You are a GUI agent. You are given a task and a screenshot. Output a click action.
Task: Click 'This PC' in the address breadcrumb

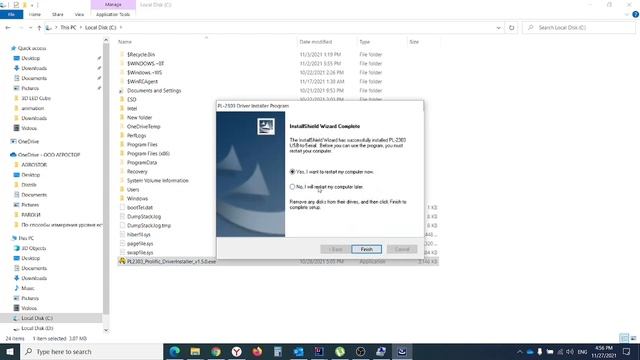tap(68, 27)
